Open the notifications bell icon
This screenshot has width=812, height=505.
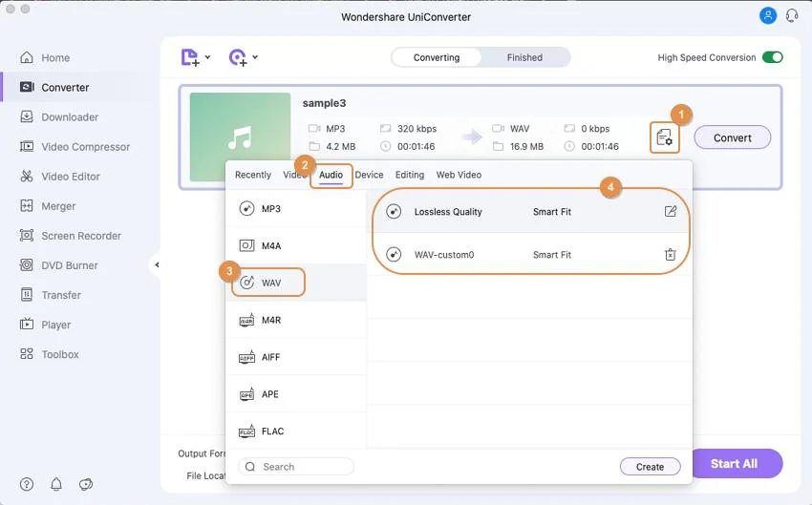[x=56, y=484]
